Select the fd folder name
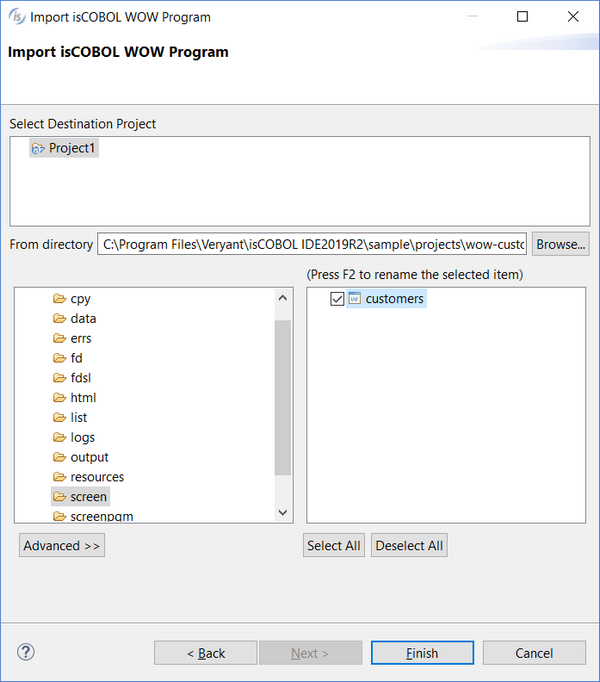Viewport: 600px width, 682px height. point(76,358)
